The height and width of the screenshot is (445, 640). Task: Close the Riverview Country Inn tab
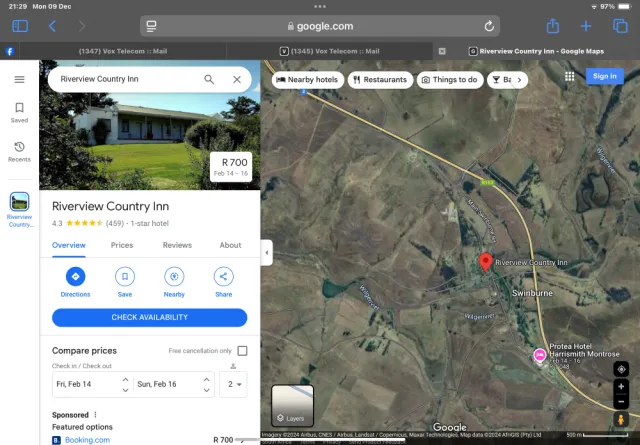pyautogui.click(x=442, y=51)
